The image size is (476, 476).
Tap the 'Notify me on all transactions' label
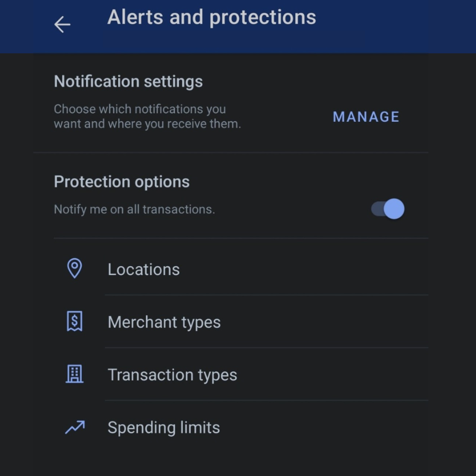click(x=134, y=209)
